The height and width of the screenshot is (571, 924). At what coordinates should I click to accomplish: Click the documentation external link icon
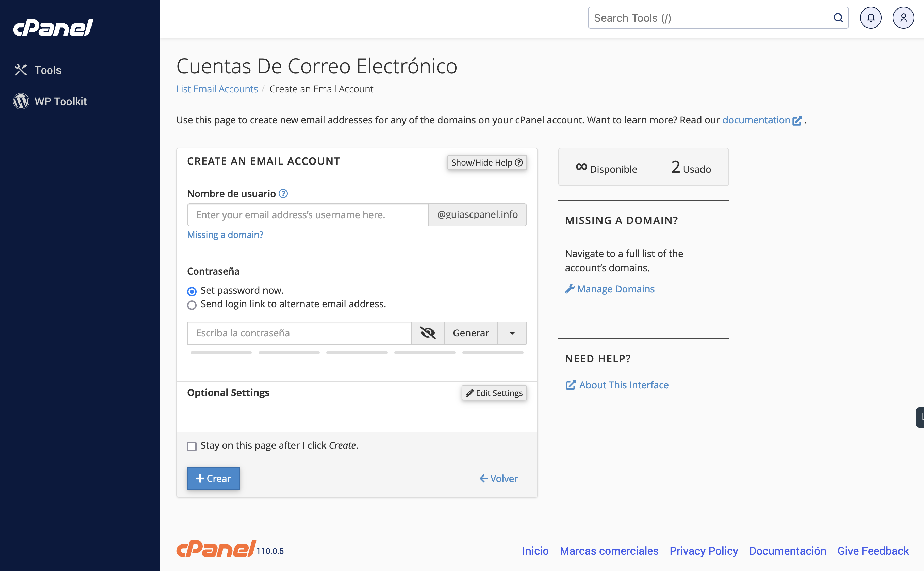coord(797,120)
